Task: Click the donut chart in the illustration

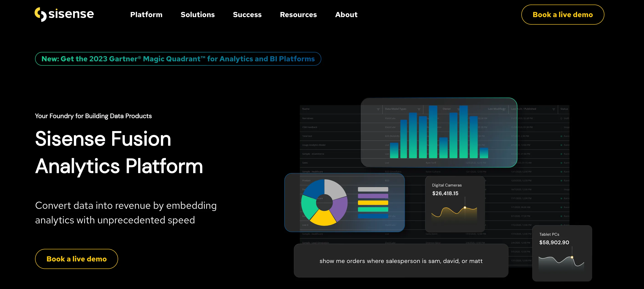Action: point(324,202)
